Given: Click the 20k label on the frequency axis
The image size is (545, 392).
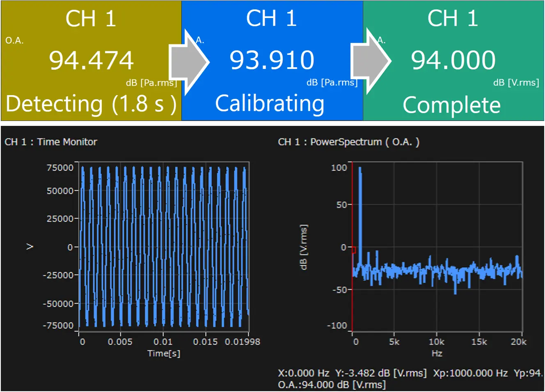Looking at the screenshot, I should 519,342.
